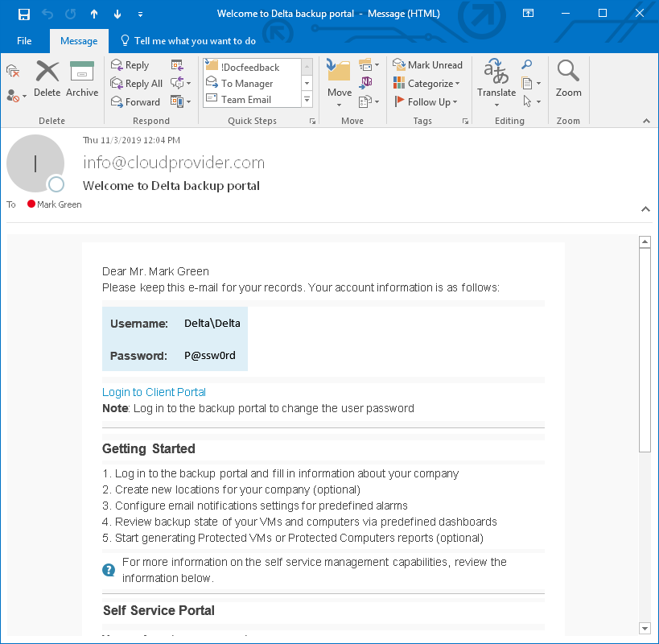Click the blue question mark help icon
The image size is (659, 644).
tap(109, 571)
